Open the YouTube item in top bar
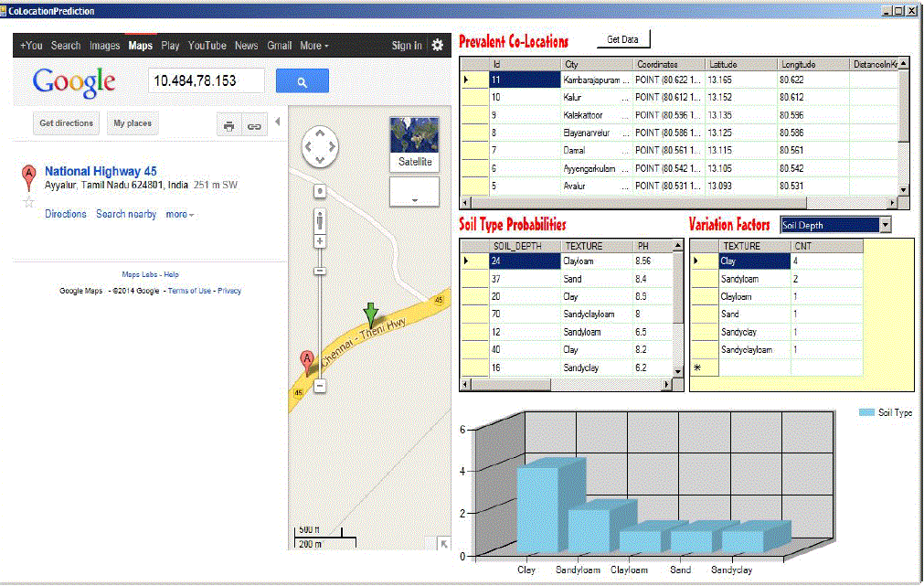The height and width of the screenshot is (586, 924). tap(207, 46)
